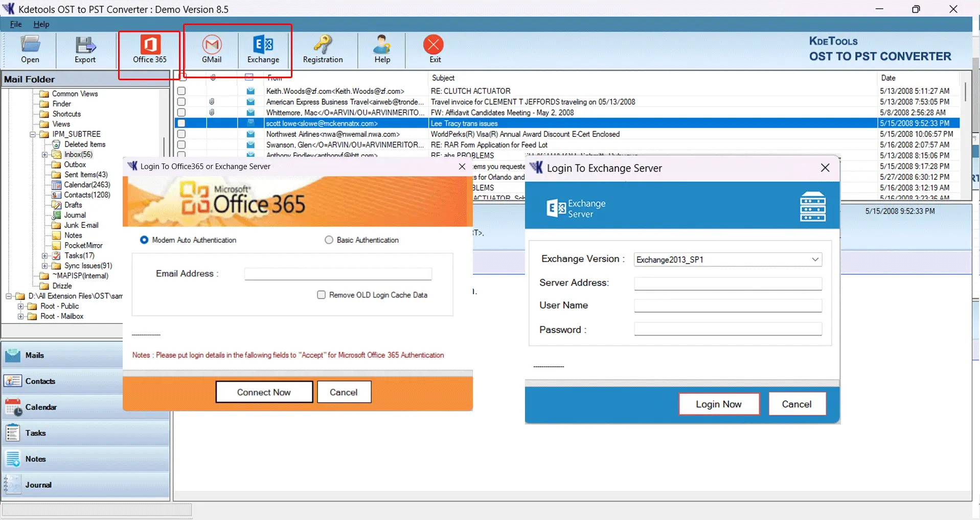Open the Notes panel in sidebar

[86, 459]
